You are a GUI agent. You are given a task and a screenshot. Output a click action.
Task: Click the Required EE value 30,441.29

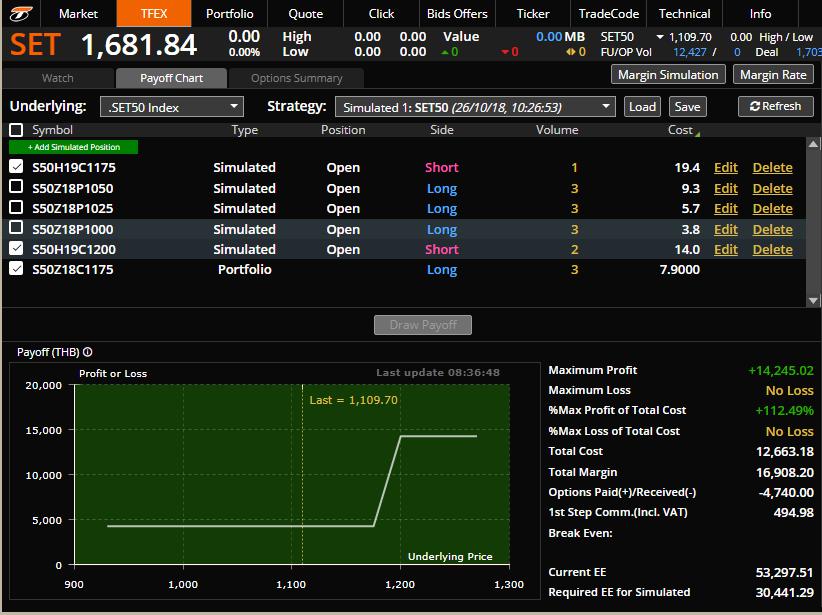coord(784,592)
